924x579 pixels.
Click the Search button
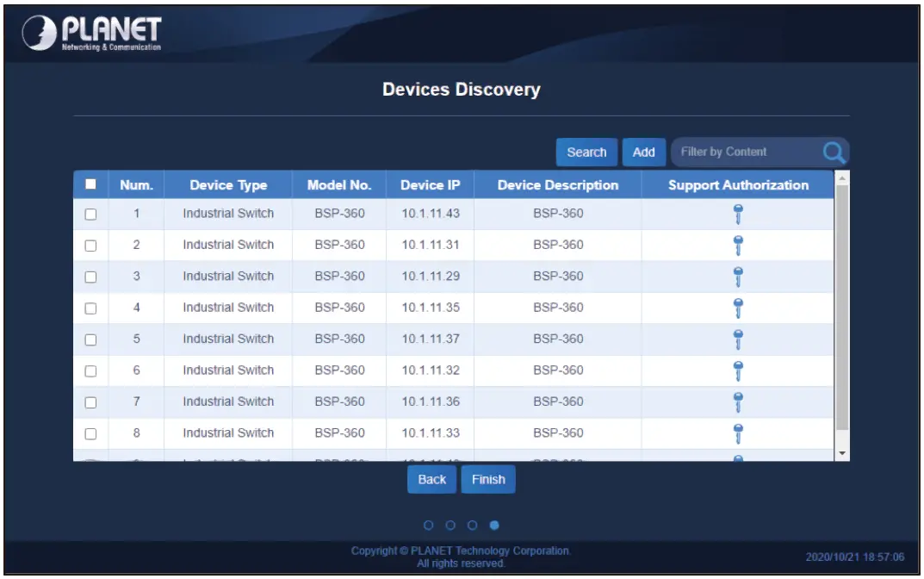coord(586,152)
